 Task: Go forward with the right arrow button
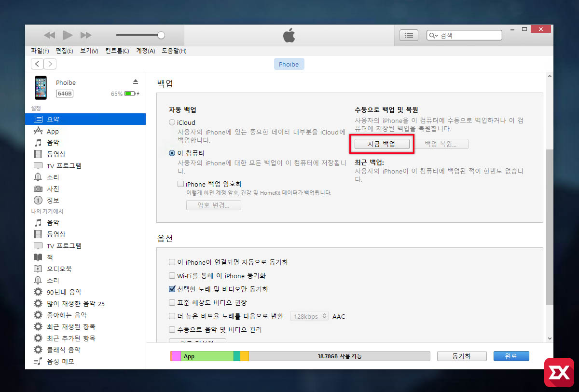(x=50, y=64)
